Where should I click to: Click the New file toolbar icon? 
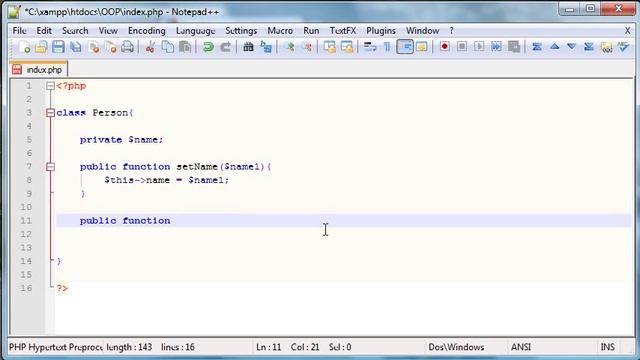(24, 47)
